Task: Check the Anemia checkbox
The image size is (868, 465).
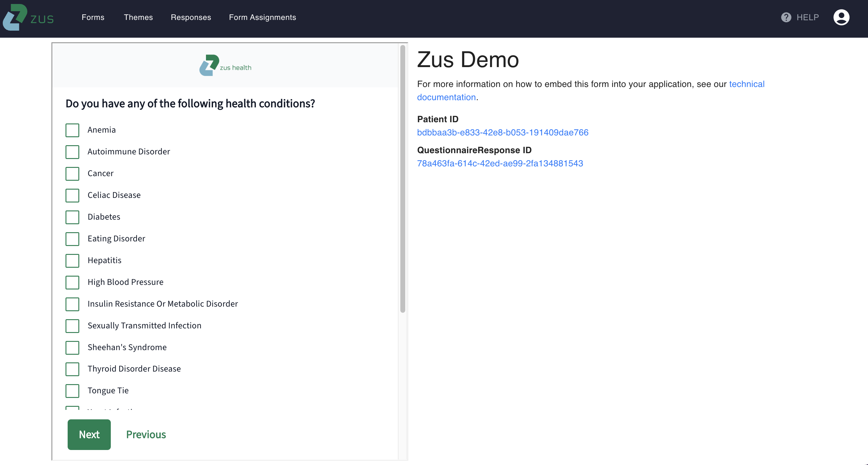Action: (x=72, y=130)
